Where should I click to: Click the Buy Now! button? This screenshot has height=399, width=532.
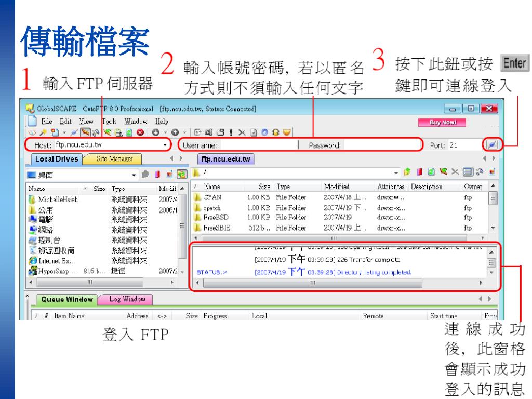(x=442, y=122)
